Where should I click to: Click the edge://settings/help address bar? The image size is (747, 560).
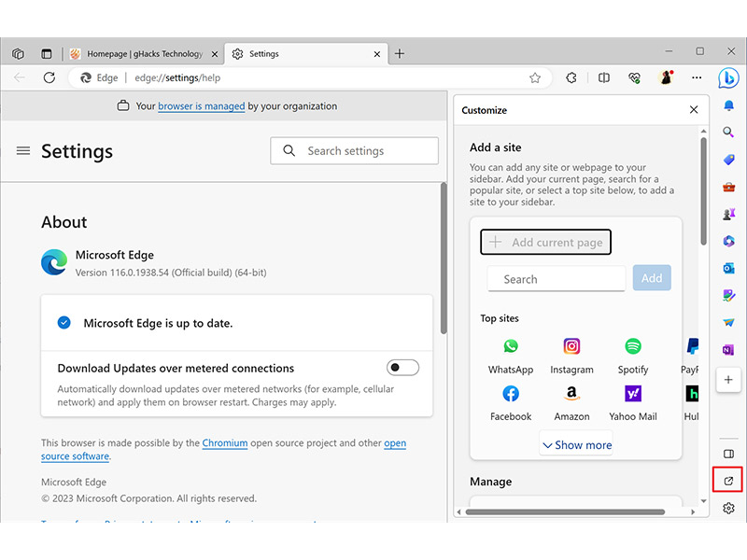point(310,77)
